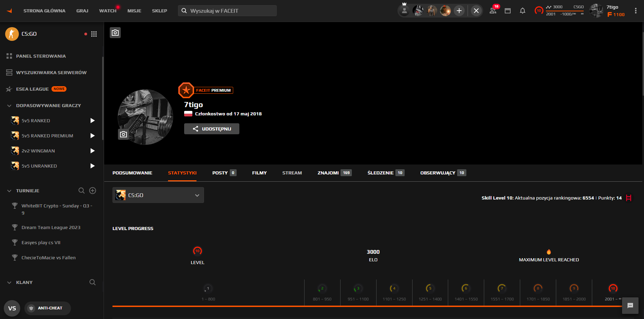Click the ANTI-CHEAT button
The height and width of the screenshot is (319, 644).
[48, 308]
